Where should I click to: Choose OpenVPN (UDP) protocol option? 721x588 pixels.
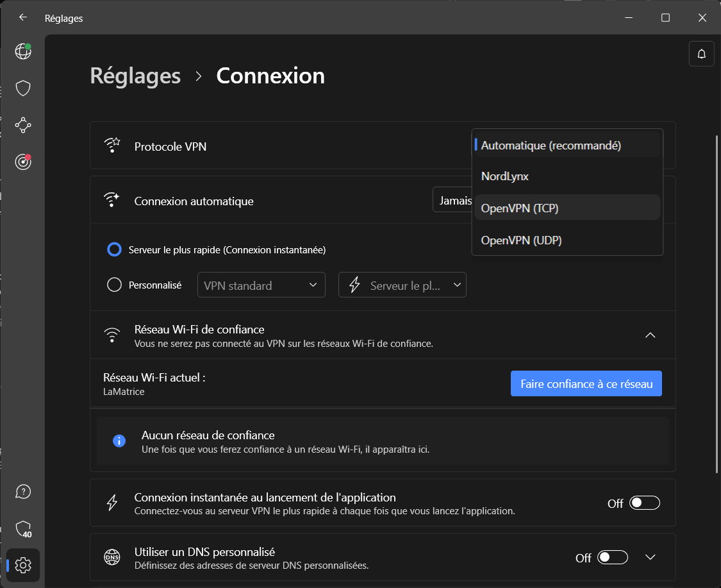[567, 240]
